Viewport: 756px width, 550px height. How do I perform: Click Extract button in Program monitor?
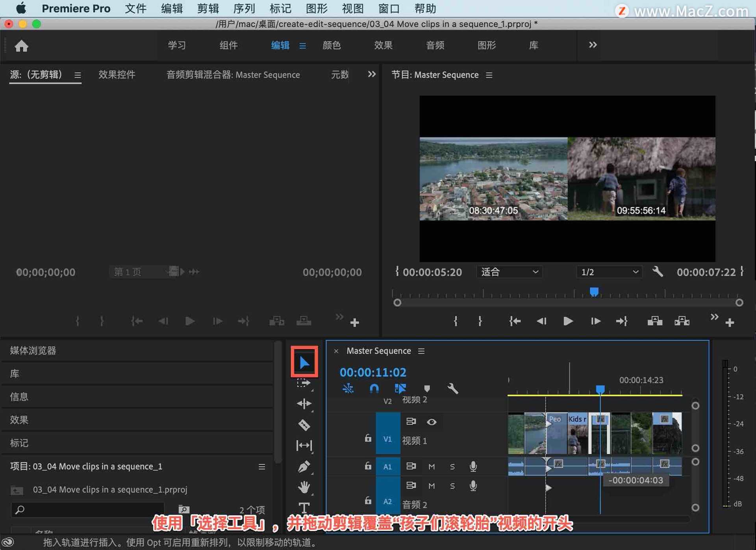[x=682, y=321]
